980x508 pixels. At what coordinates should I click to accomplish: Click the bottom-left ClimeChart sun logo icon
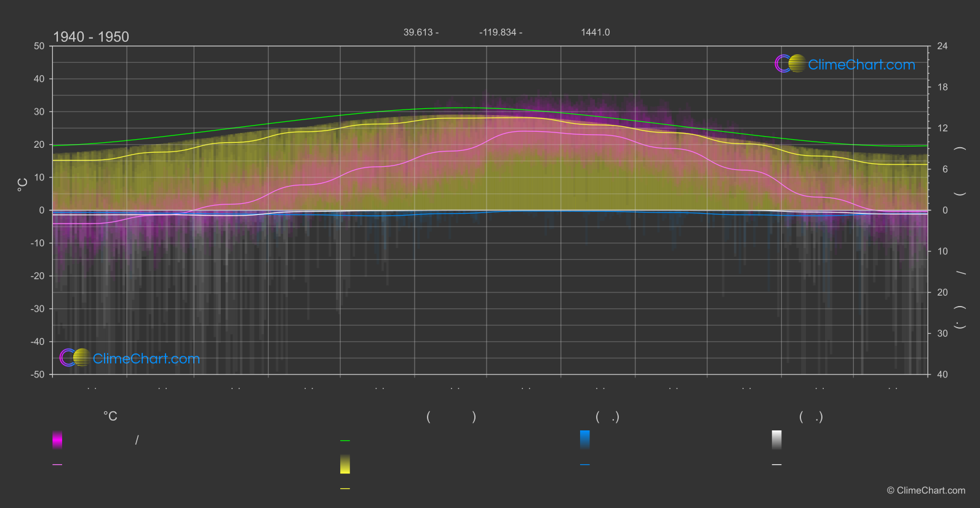pyautogui.click(x=75, y=358)
